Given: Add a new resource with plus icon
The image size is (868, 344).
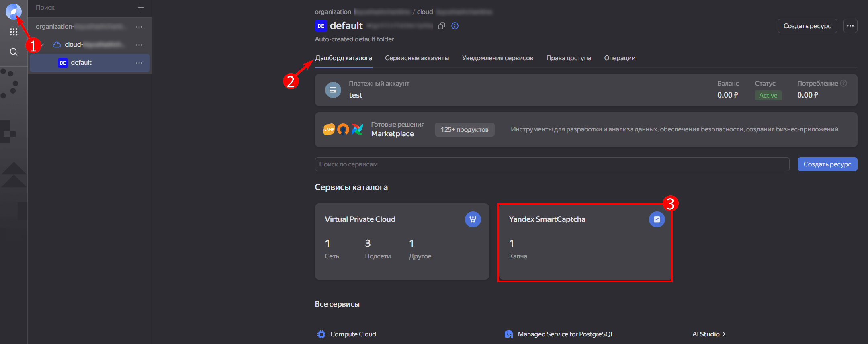Looking at the screenshot, I should click(141, 8).
